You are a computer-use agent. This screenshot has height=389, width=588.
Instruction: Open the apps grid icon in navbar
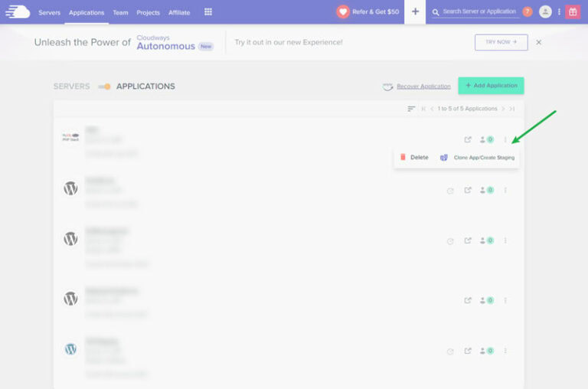pos(208,12)
